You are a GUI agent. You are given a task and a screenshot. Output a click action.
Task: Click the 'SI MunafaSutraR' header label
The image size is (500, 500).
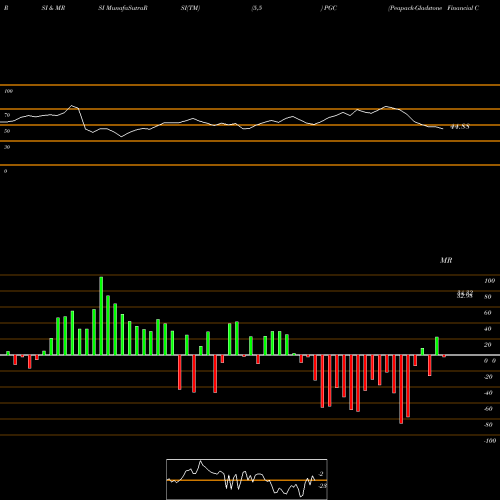point(123,8)
